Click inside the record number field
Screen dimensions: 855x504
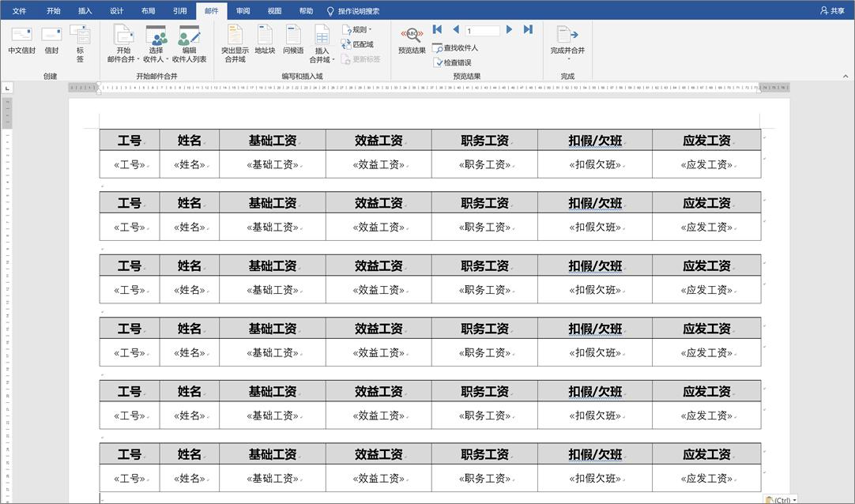click(480, 29)
